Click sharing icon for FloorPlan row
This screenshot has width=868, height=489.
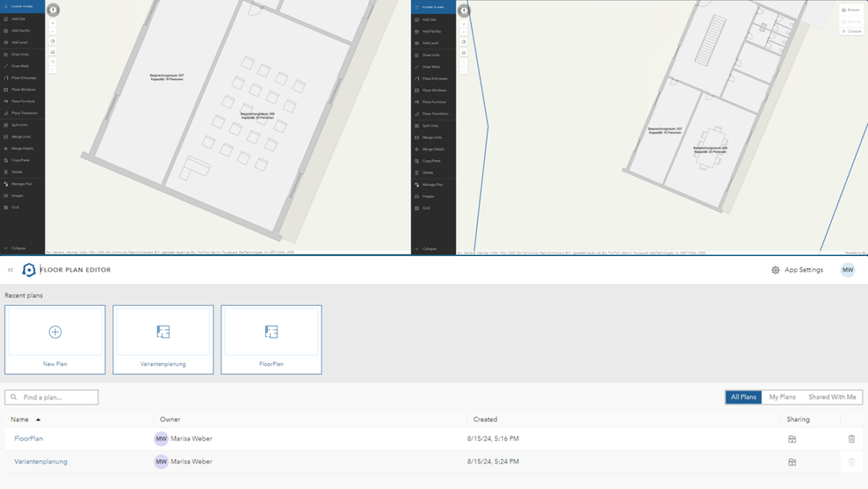click(792, 439)
